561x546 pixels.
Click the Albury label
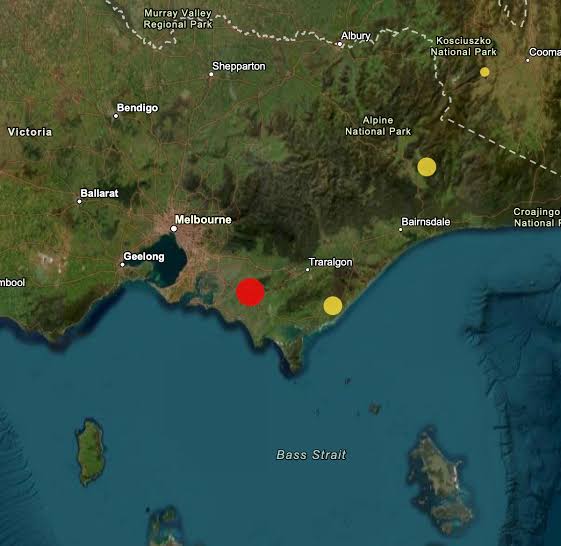(355, 36)
